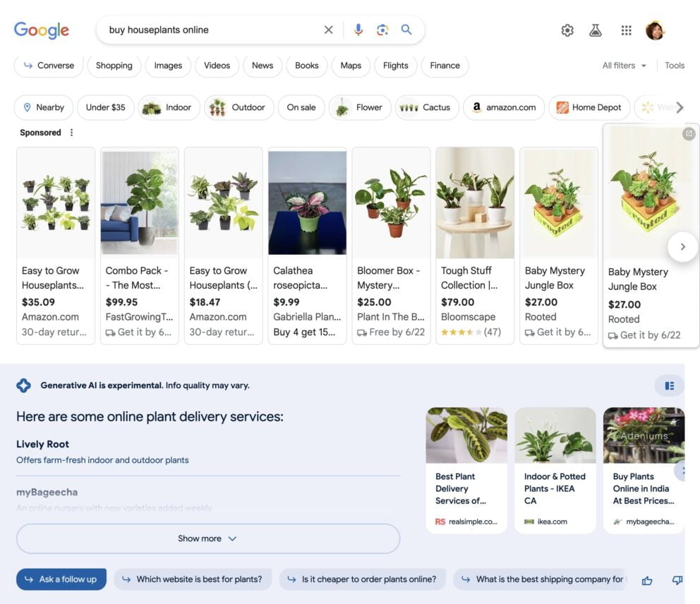This screenshot has width=700, height=604.
Task: Filter by amazon.com store
Action: coord(504,107)
